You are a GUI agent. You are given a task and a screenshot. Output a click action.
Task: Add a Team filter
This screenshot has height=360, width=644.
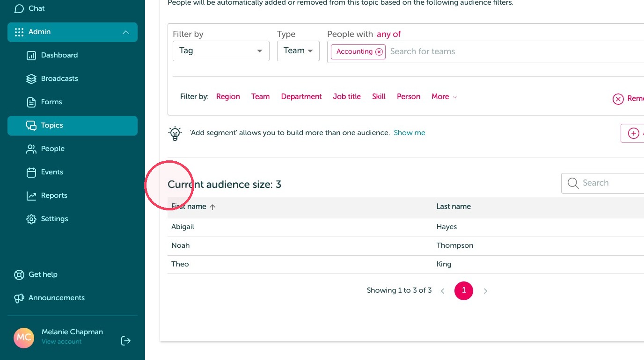pos(260,97)
